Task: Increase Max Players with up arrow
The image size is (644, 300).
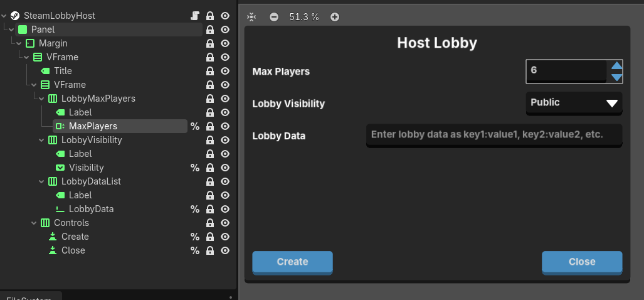Action: coord(616,65)
